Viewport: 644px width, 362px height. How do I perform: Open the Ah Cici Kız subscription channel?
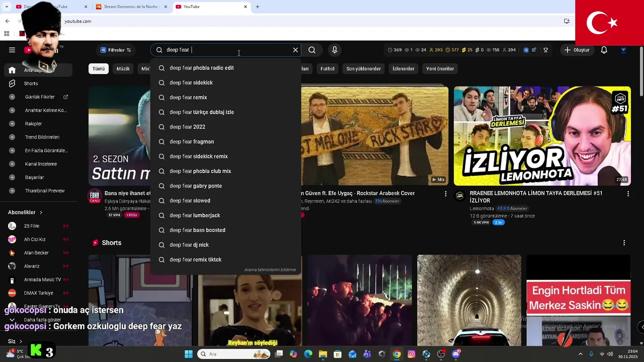coord(35,239)
